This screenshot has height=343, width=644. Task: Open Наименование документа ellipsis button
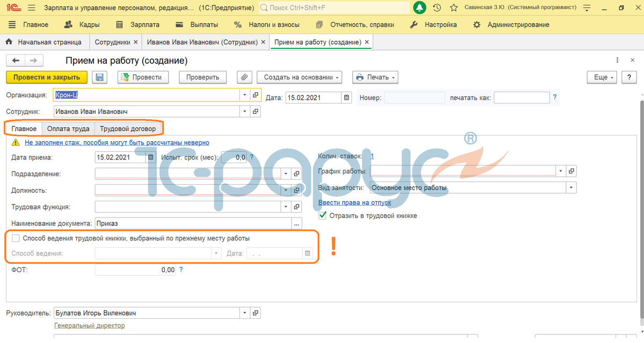click(297, 223)
